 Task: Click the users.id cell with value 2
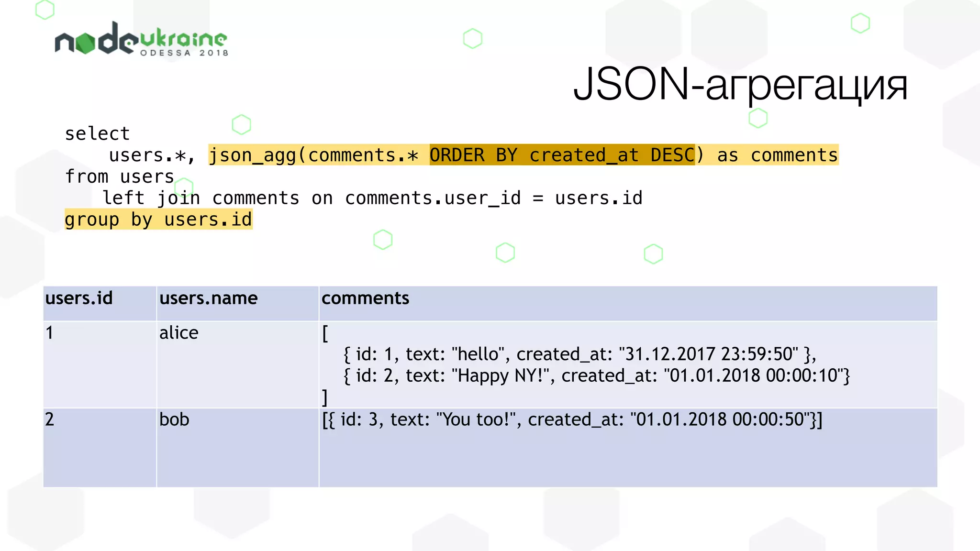click(x=100, y=448)
